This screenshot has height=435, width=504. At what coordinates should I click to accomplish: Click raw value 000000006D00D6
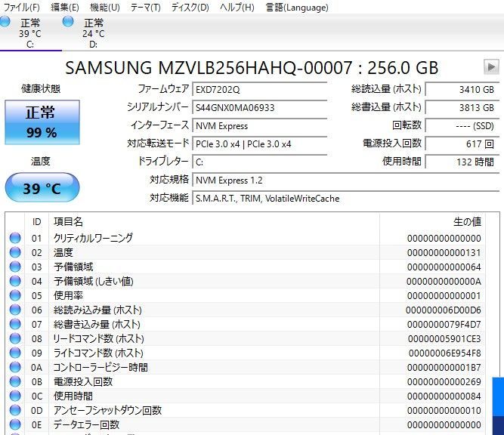444,310
